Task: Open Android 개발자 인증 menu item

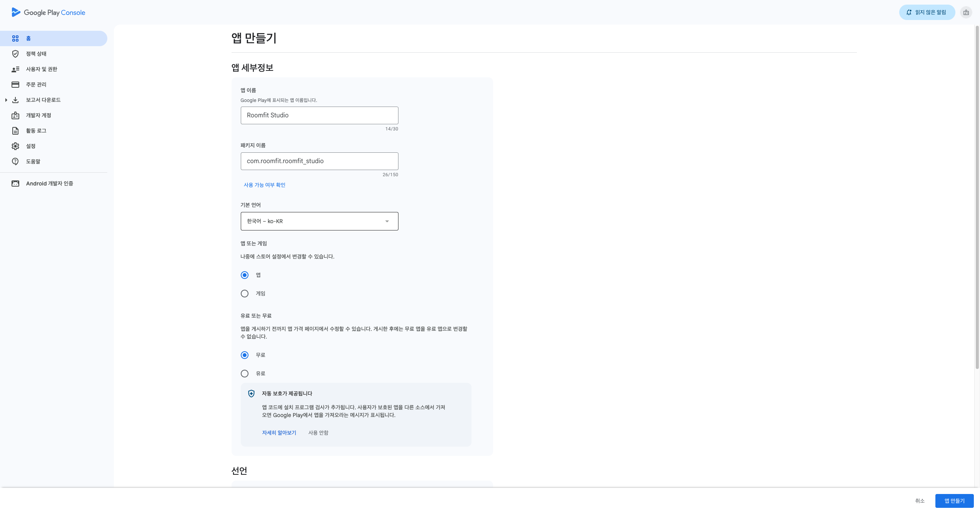Action: [x=49, y=184]
